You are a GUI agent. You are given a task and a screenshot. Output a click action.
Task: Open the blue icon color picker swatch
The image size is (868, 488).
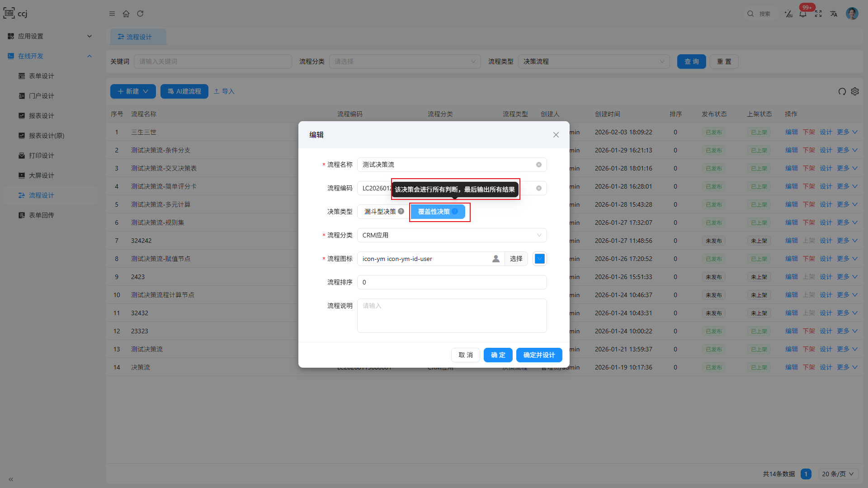pyautogui.click(x=540, y=259)
